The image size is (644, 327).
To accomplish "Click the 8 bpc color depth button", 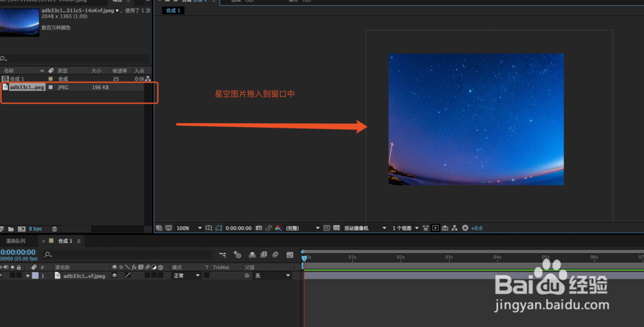I will (35, 229).
